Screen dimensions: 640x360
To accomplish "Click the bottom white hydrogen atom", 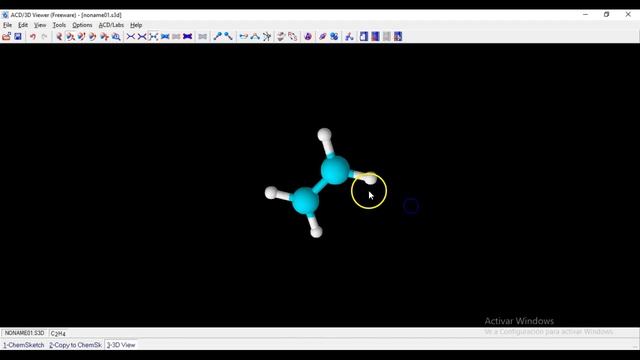I will click(316, 232).
